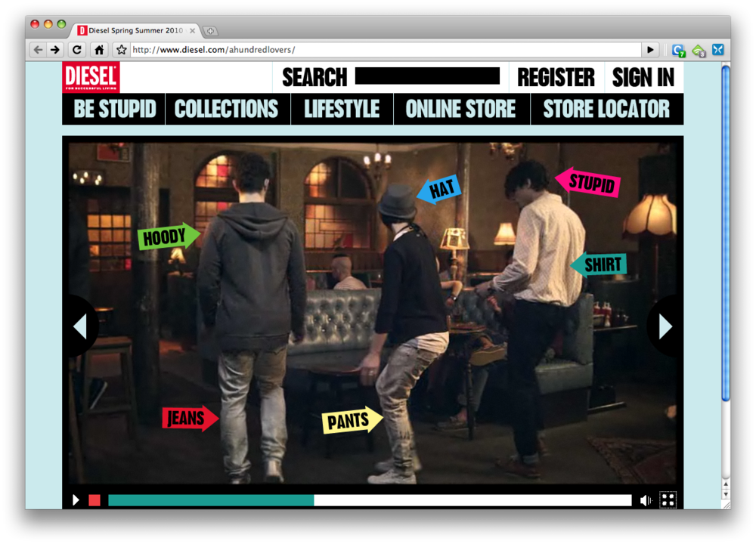This screenshot has height=544, width=756.
Task: Reload the page with the refresh icon
Action: [76, 50]
